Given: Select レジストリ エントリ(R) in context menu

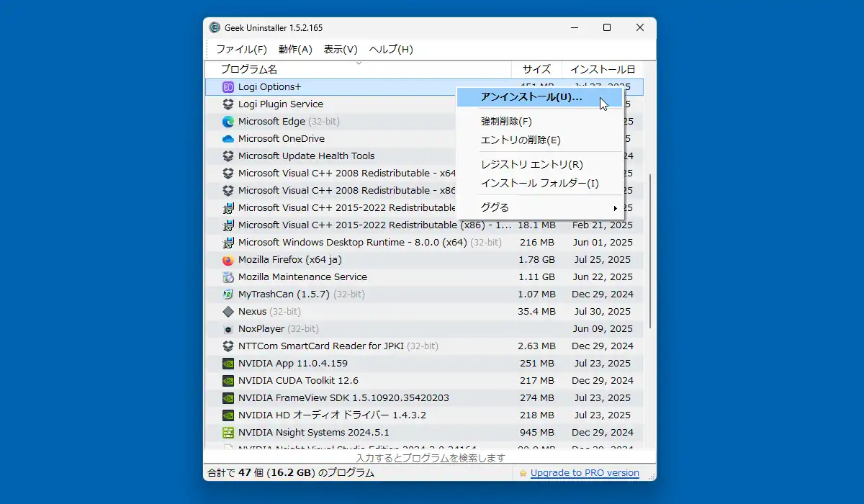Looking at the screenshot, I should [x=540, y=165].
